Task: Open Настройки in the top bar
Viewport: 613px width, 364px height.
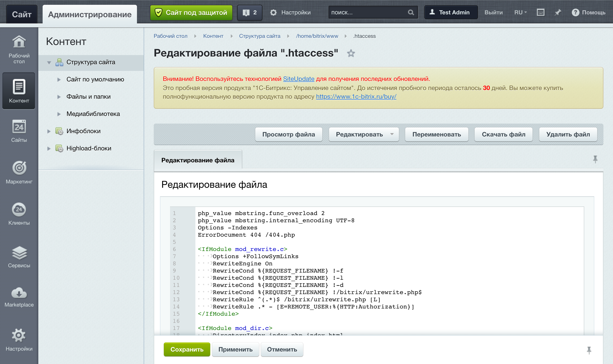Action: (290, 12)
